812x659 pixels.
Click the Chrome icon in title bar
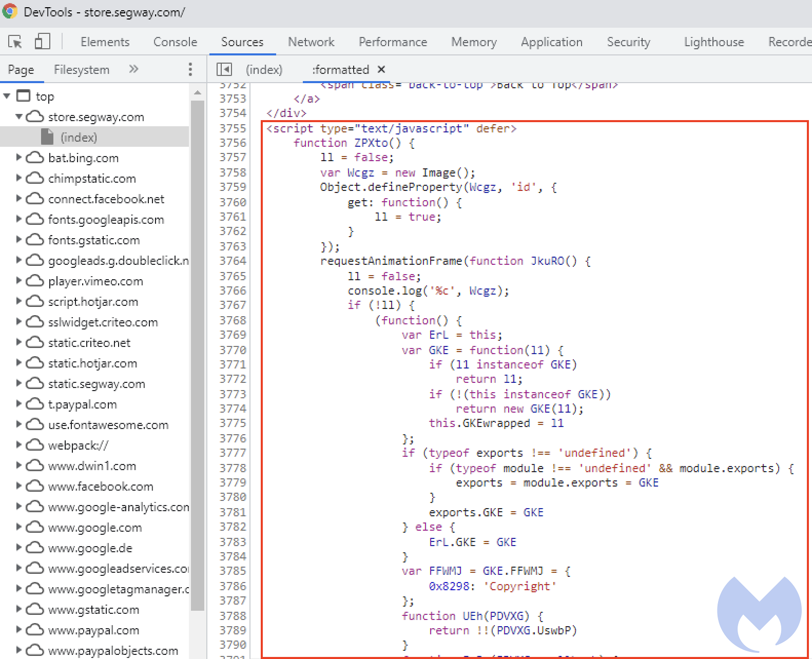[x=10, y=11]
